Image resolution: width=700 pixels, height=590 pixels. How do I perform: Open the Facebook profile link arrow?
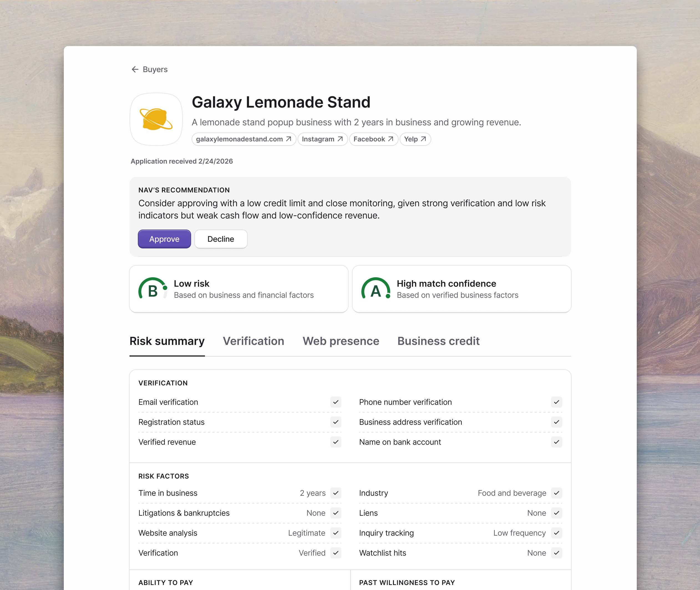[x=391, y=139]
